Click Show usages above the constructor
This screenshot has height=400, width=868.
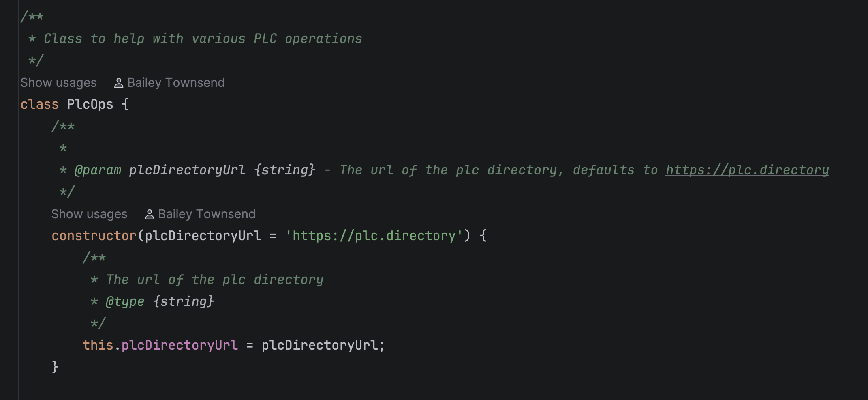tap(89, 214)
